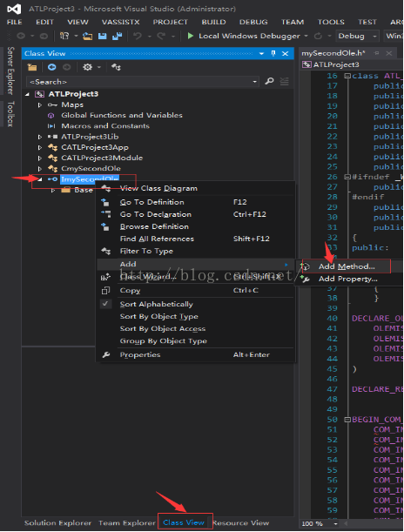Click the Class View search magnifier icon

[x=269, y=82]
